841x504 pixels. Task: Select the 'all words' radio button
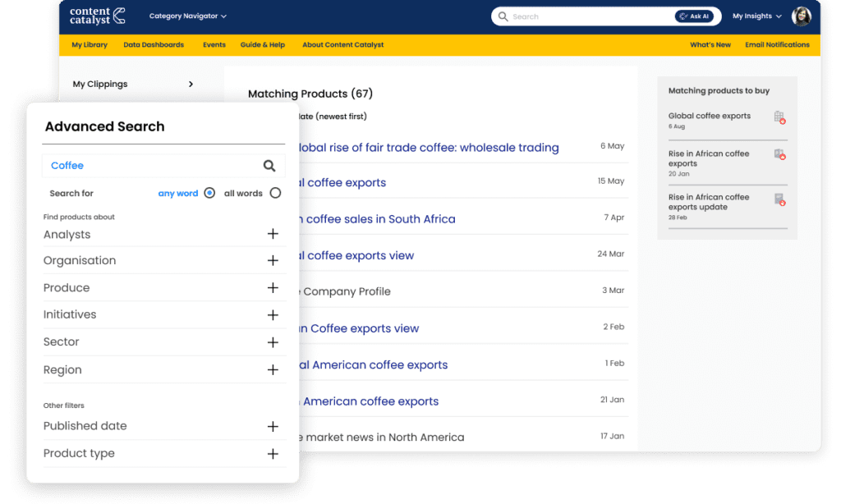coord(275,193)
